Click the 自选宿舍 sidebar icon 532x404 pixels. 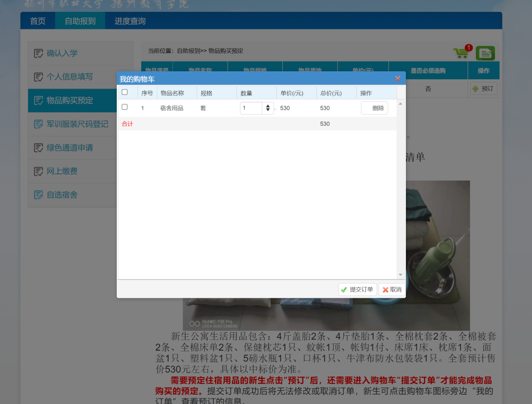(38, 195)
